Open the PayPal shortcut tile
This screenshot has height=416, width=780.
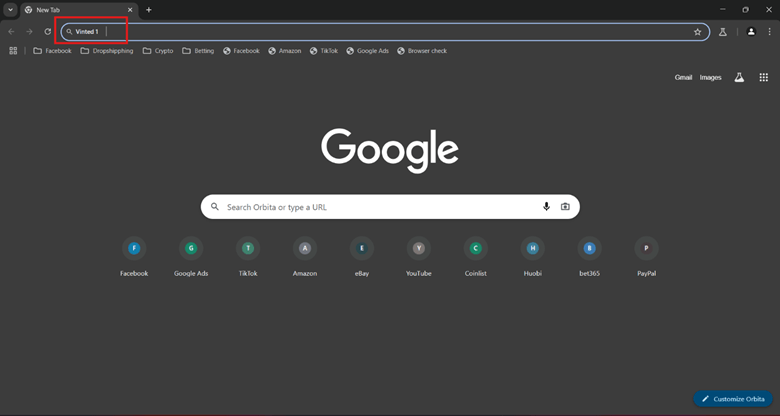pos(647,256)
